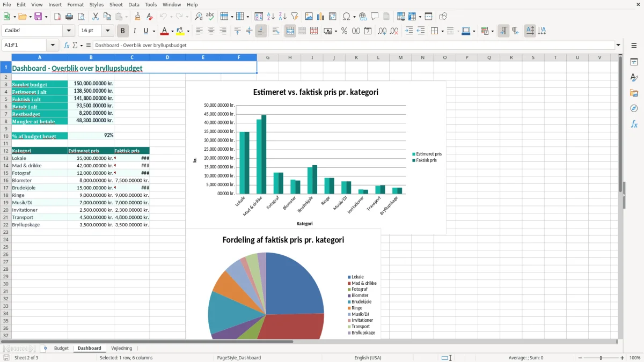Toggle left-to-right text direction

[x=503, y=31]
